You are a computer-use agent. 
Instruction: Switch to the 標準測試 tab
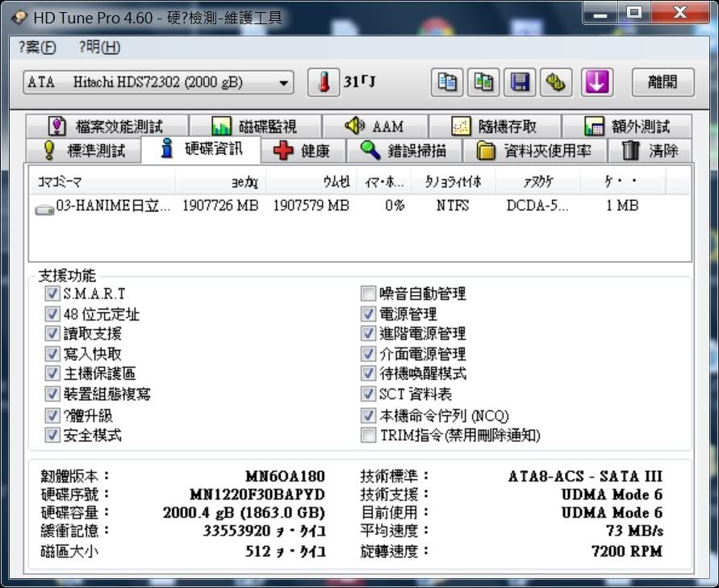tap(83, 150)
